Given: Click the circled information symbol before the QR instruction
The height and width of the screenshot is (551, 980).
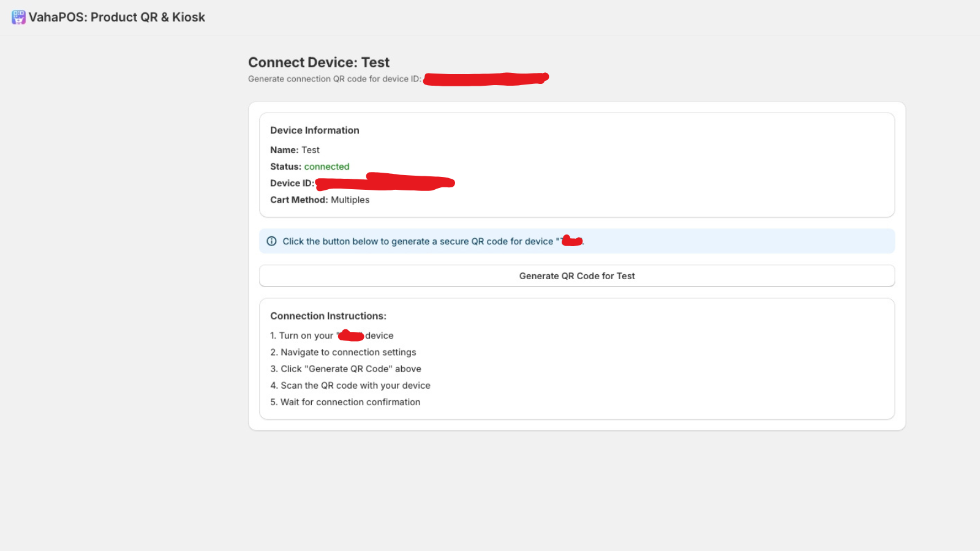Looking at the screenshot, I should pos(271,241).
